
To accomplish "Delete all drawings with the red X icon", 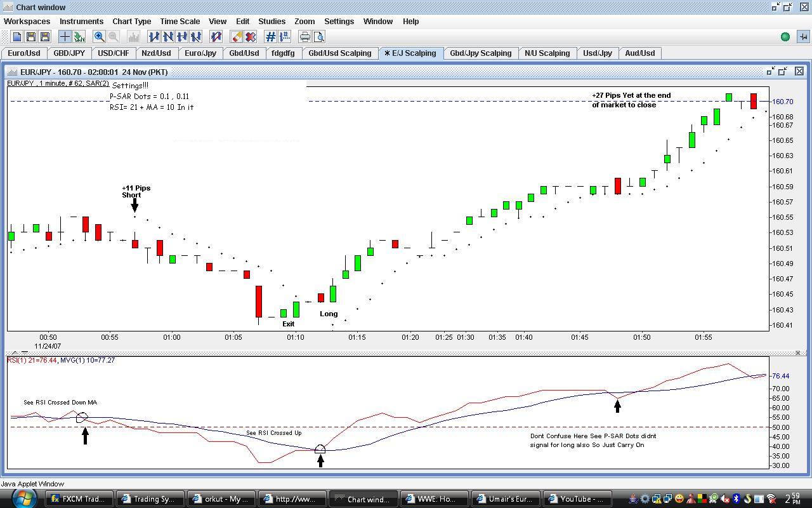I will pos(251,37).
